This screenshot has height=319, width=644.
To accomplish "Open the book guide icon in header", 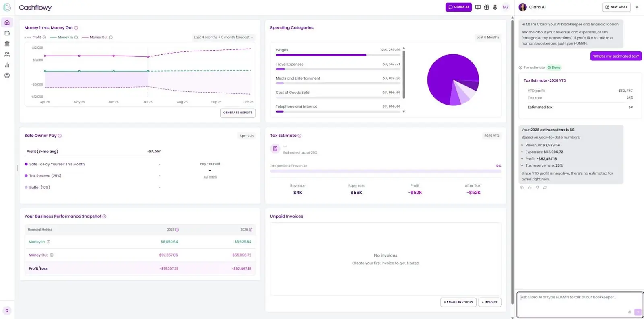I will (x=478, y=7).
